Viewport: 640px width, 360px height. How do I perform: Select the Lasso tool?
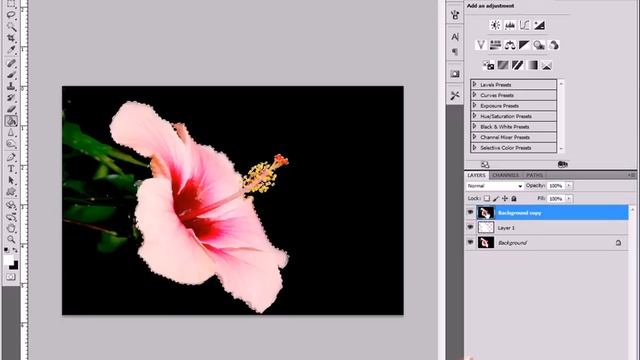tap(11, 15)
